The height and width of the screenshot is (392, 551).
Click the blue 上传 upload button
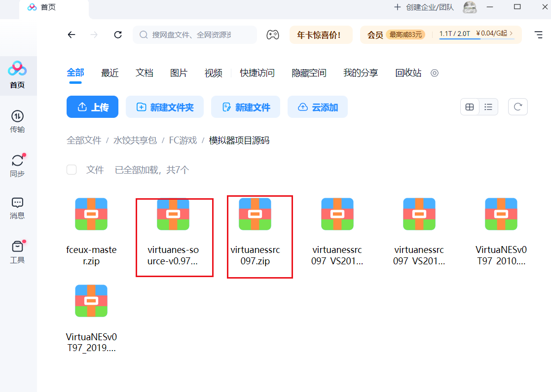(x=92, y=107)
